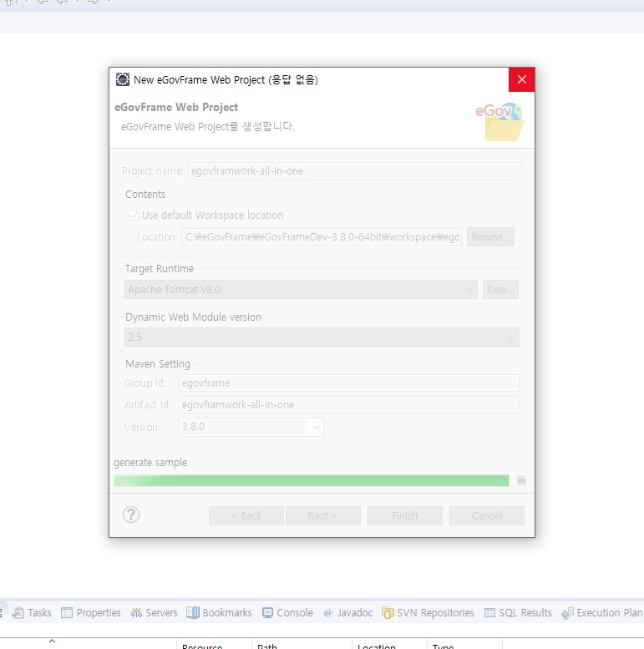
Task: Open the Servers view tab
Action: pos(154,612)
